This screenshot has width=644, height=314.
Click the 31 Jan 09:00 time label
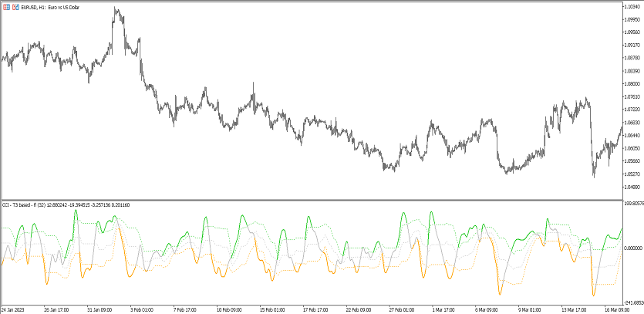coord(99,310)
